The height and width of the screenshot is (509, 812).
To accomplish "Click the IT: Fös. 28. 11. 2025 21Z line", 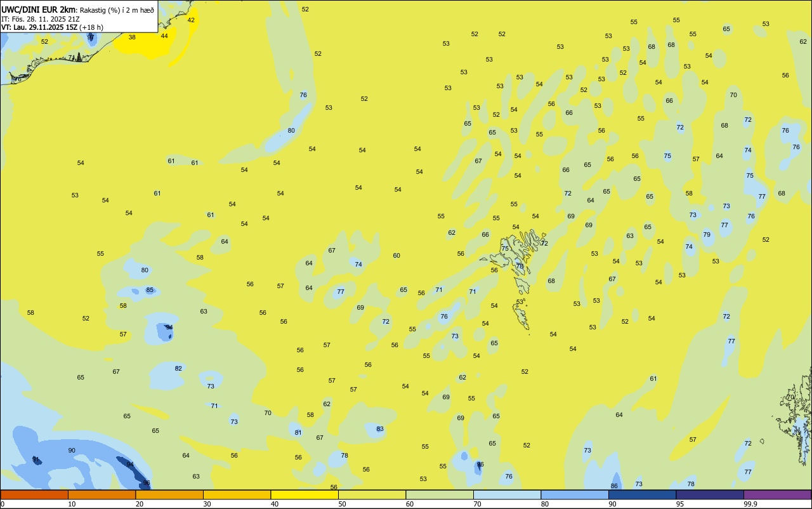I will 41,19.
